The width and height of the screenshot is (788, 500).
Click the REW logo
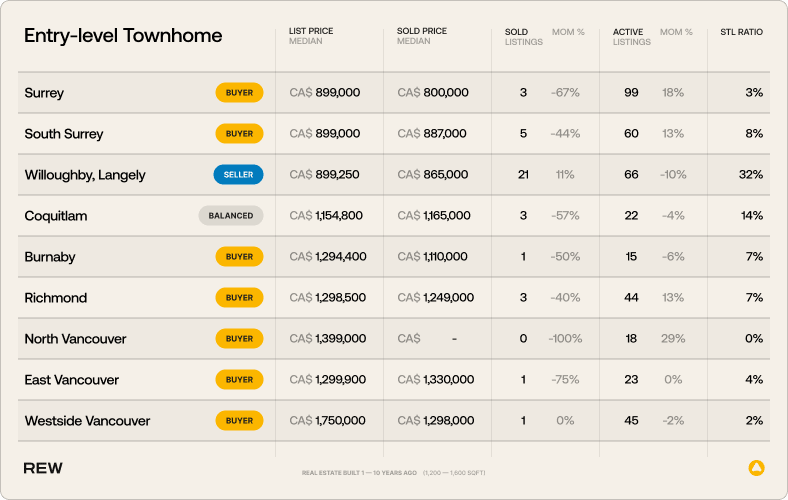(43, 468)
